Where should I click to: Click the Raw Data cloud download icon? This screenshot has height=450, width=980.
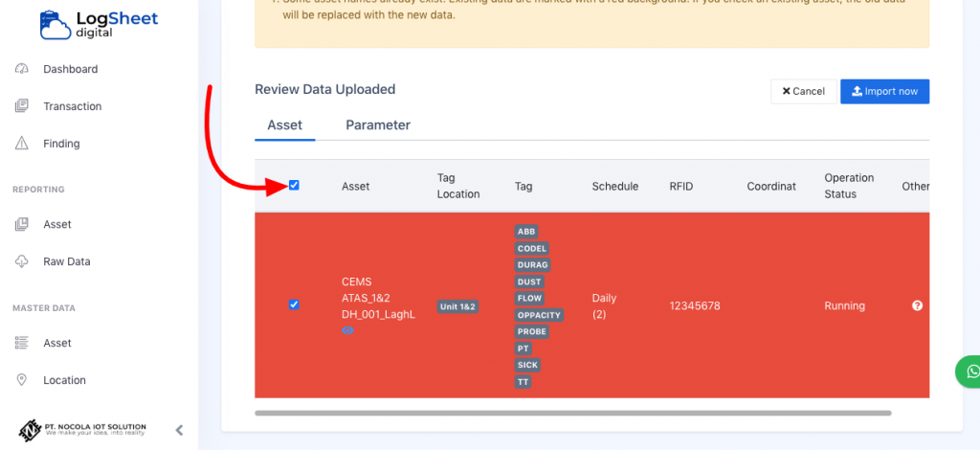click(x=22, y=261)
